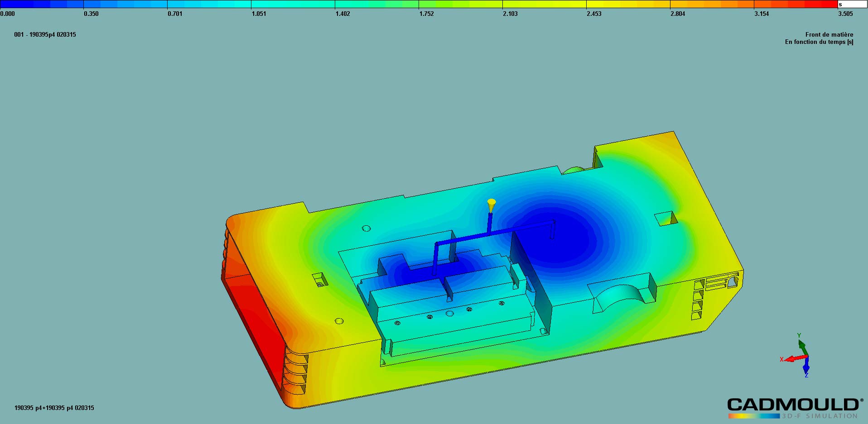This screenshot has width=868, height=424.
Task: Click the 3.505 legend maximum value
Action: pos(845,14)
